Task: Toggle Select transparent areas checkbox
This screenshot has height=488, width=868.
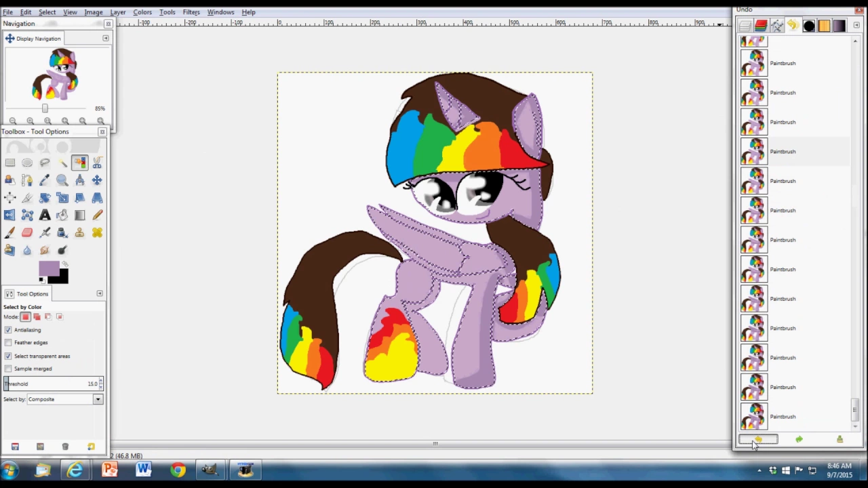Action: (x=8, y=356)
